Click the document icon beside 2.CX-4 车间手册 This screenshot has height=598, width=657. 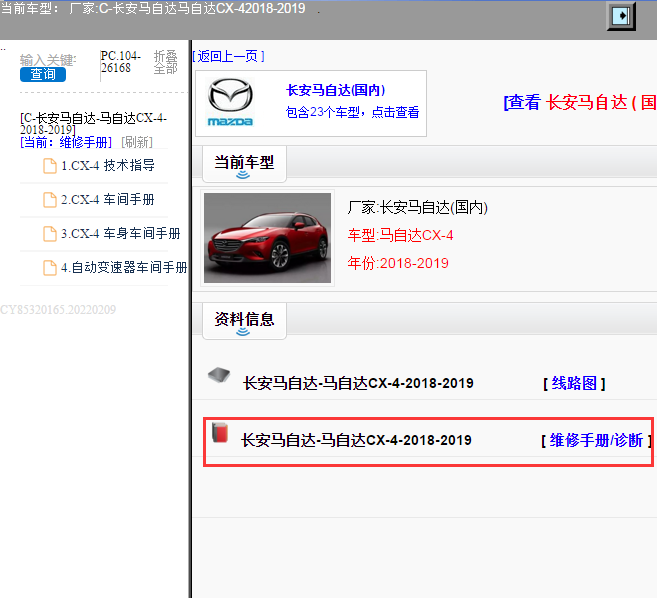coord(50,200)
